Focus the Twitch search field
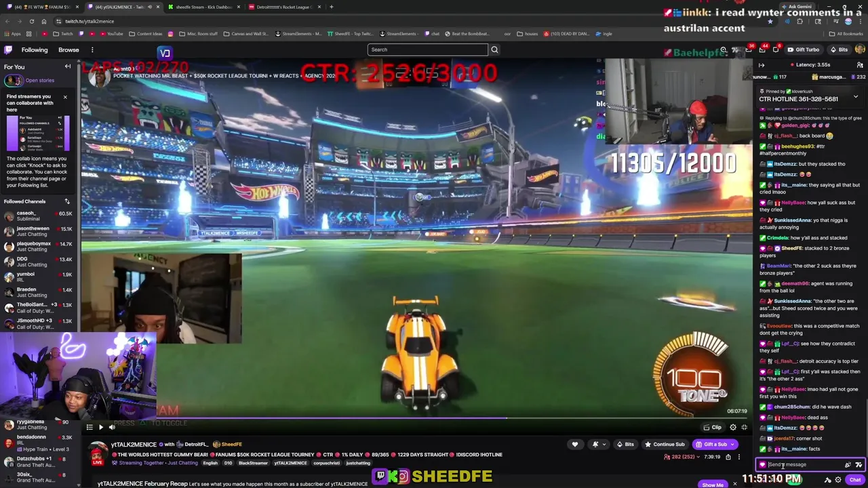The image size is (868, 488). pyautogui.click(x=427, y=49)
